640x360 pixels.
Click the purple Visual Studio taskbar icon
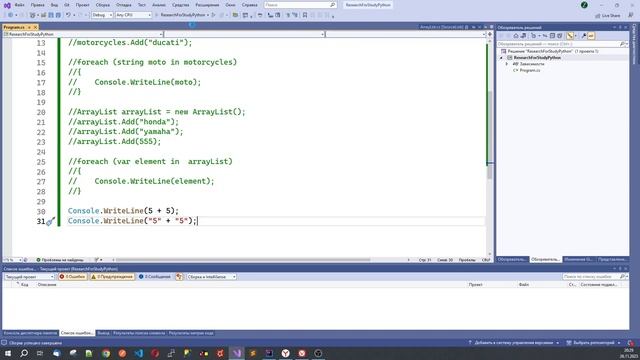coord(237,353)
